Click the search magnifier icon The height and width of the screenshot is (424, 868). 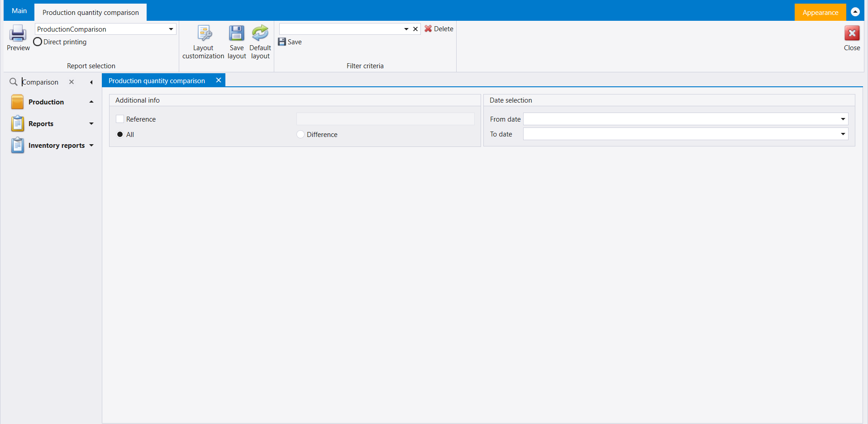tap(14, 82)
